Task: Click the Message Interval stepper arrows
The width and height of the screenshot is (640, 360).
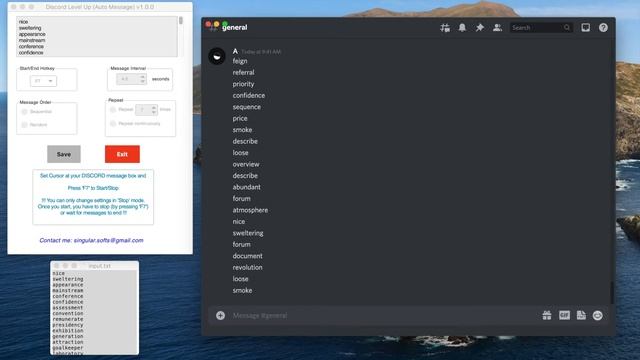Action: [142, 79]
